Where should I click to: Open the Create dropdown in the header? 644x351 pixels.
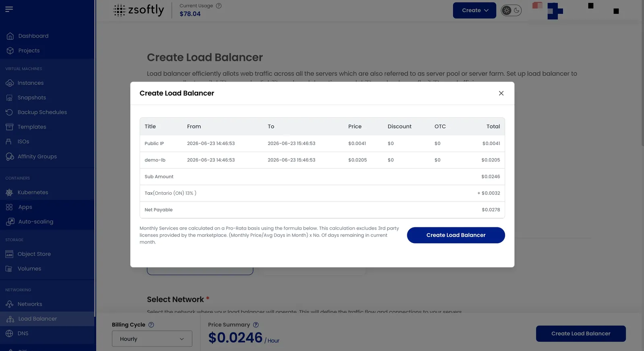point(475,10)
